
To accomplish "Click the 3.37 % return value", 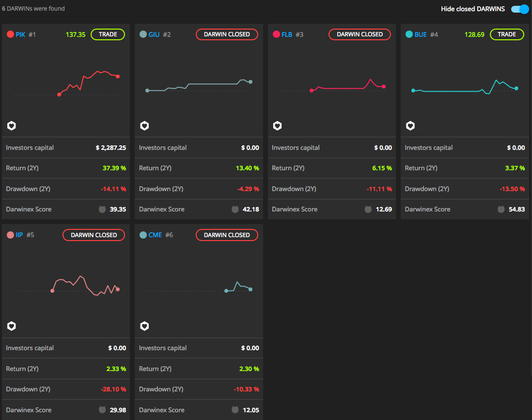I will [515, 168].
